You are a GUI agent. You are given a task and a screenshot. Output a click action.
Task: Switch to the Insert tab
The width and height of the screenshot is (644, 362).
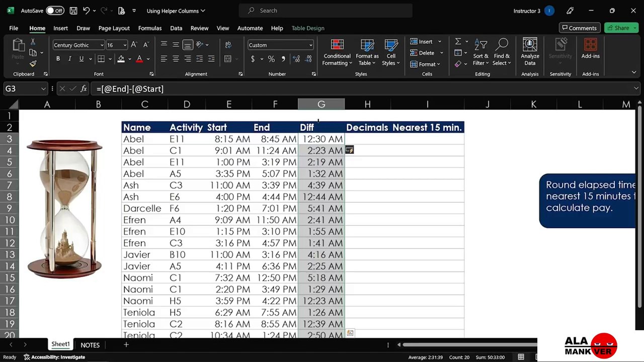point(60,28)
